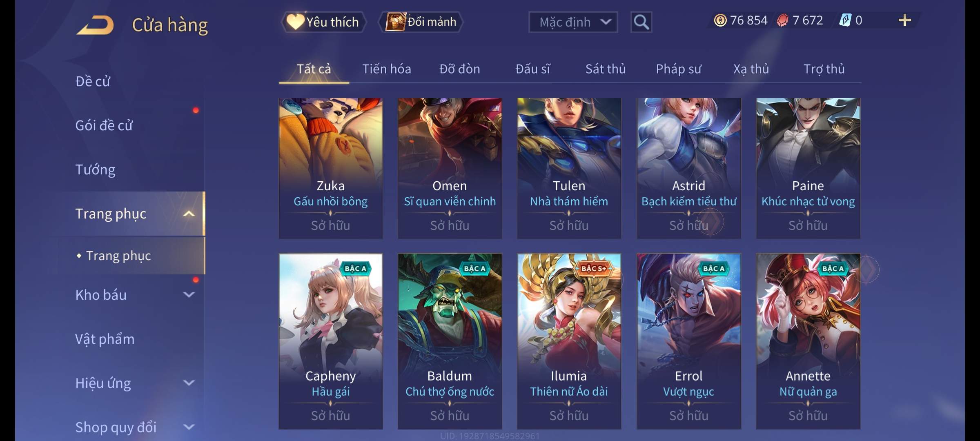The image size is (980, 441).
Task: Select the Sát thủ tab
Action: pos(606,69)
